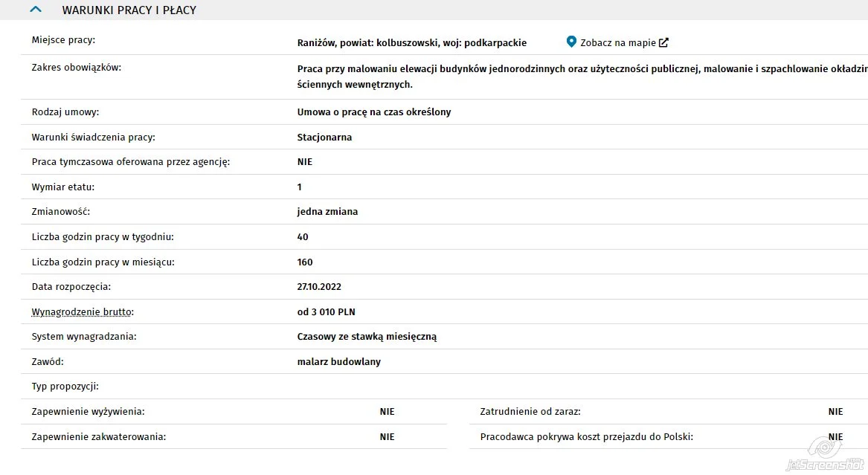Click the profession value malarz budowlany
868x475 pixels.
[338, 362]
